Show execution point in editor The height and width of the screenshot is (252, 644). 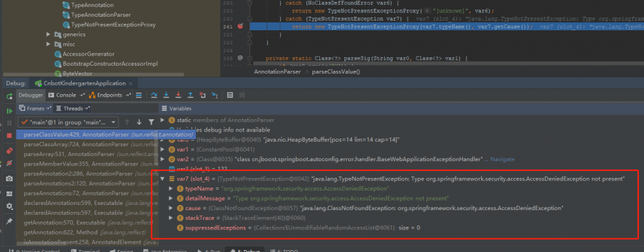click(x=139, y=95)
